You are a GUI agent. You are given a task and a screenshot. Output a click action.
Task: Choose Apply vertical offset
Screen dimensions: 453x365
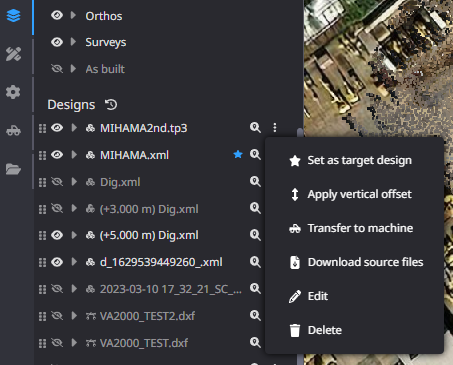click(354, 194)
